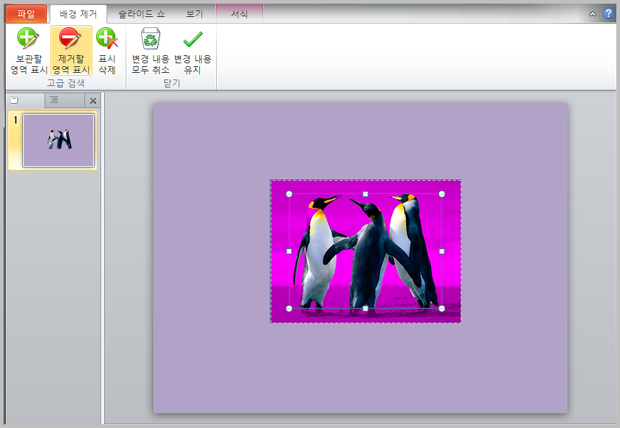Collapse the ribbon with the arrow icon
This screenshot has width=620, height=428.
coord(592,14)
